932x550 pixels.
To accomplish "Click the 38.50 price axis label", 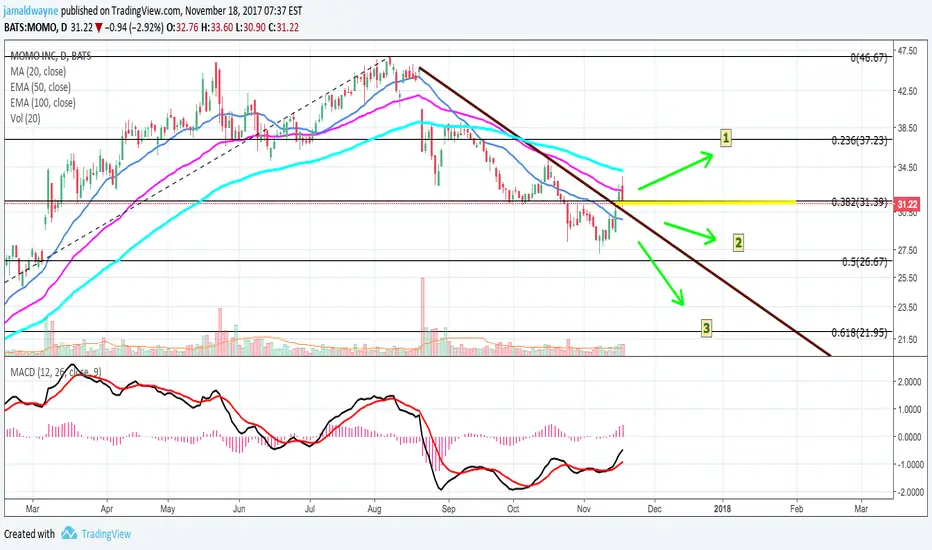I will tap(907, 128).
